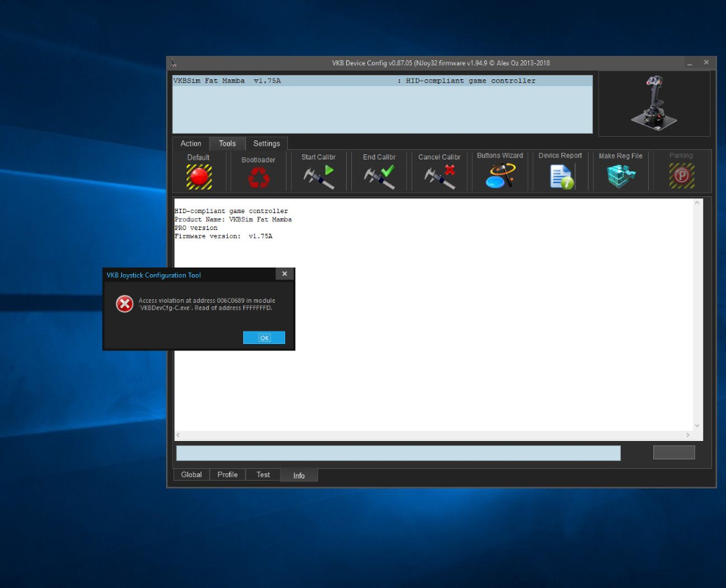
Task: Click the horizontal scrollbar left arrow
Action: [x=179, y=434]
